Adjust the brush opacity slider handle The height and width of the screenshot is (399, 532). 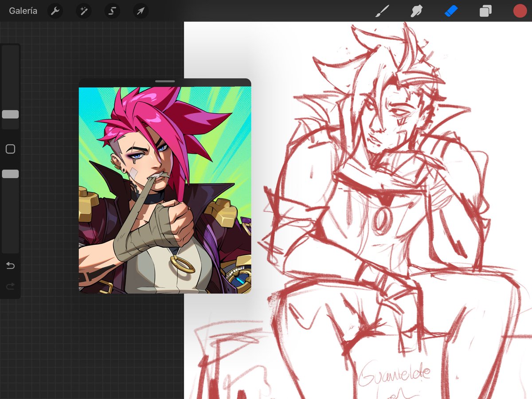(x=10, y=174)
